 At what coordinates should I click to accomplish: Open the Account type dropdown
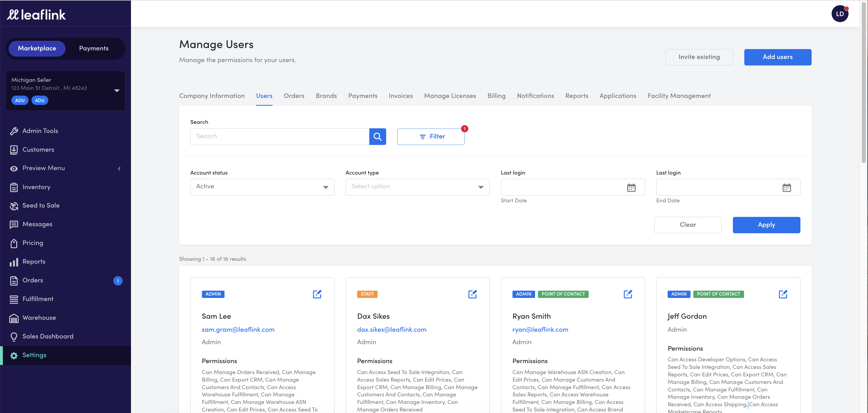[417, 187]
